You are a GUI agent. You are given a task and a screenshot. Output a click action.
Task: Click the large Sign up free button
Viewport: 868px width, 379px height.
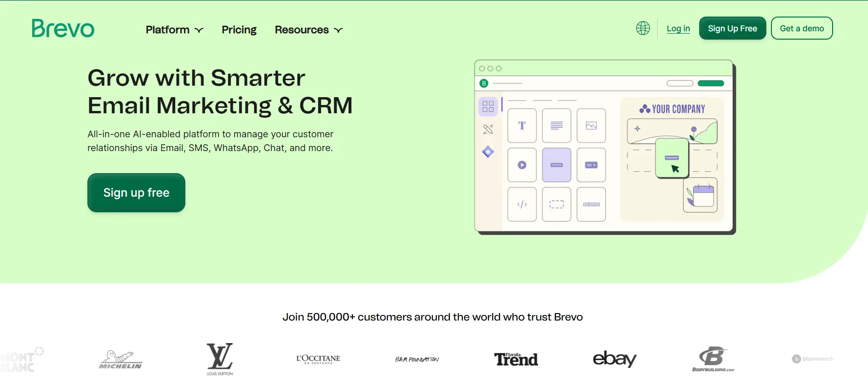coord(136,192)
